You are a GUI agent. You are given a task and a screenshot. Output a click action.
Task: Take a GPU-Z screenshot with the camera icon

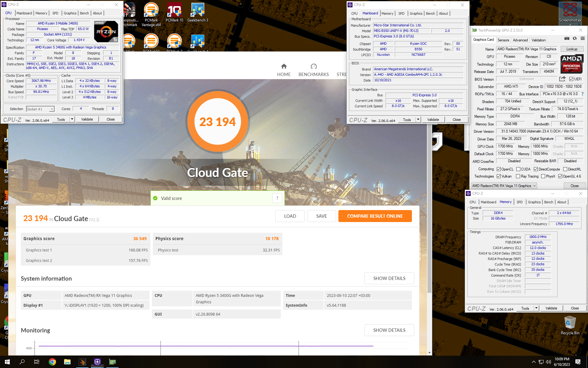pyautogui.click(x=567, y=39)
